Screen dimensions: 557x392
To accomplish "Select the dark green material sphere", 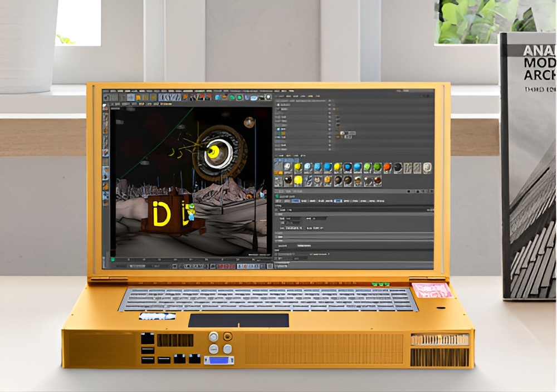I will point(377,167).
